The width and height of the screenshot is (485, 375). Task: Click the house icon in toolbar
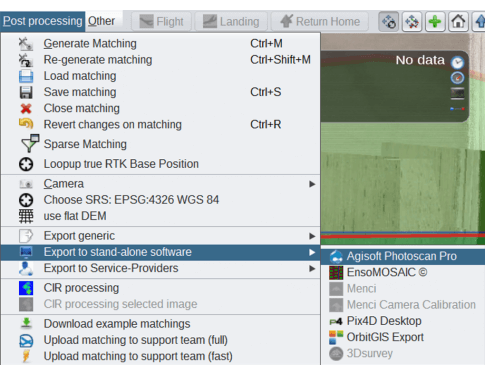click(x=458, y=22)
